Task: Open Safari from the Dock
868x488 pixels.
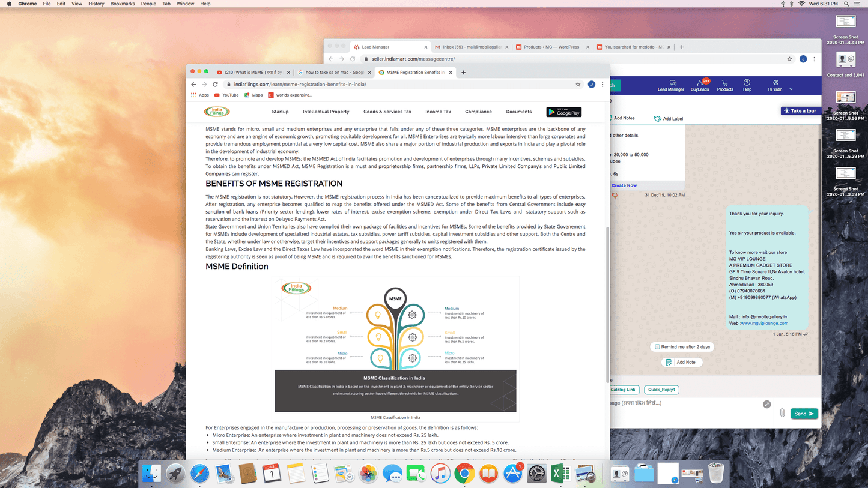Action: click(199, 474)
